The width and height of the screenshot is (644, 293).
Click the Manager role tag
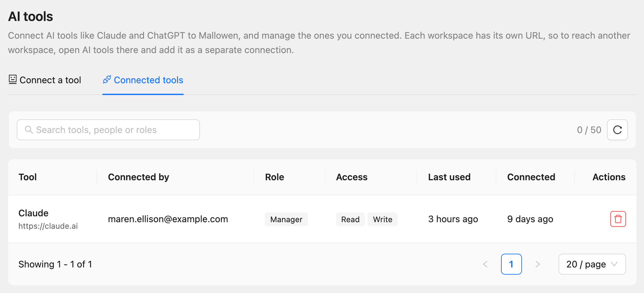point(286,219)
